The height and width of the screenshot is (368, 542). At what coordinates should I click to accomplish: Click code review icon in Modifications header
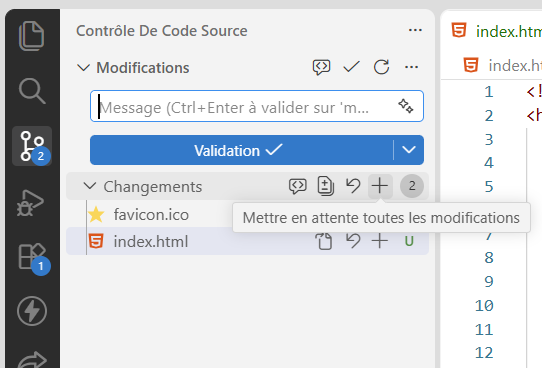[321, 67]
